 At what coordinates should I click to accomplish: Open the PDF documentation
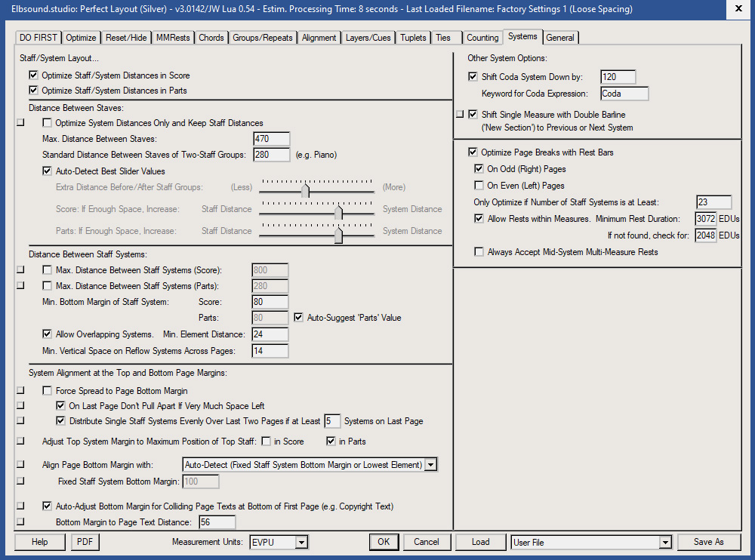[x=85, y=541]
